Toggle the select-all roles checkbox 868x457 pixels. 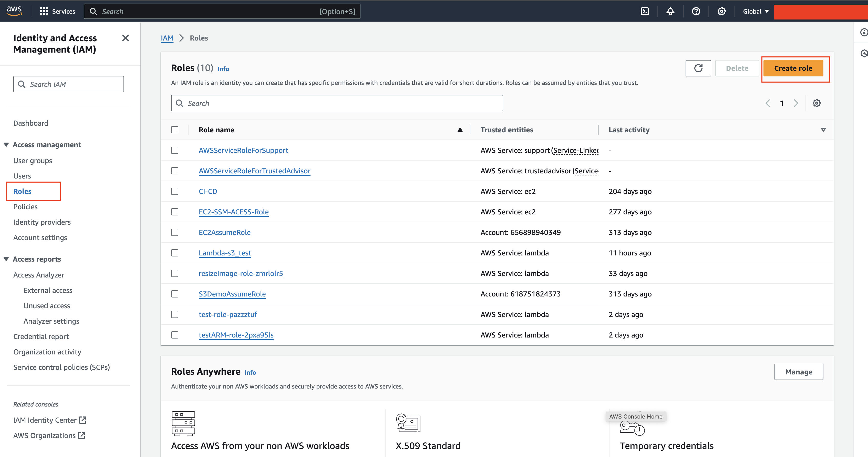[174, 130]
